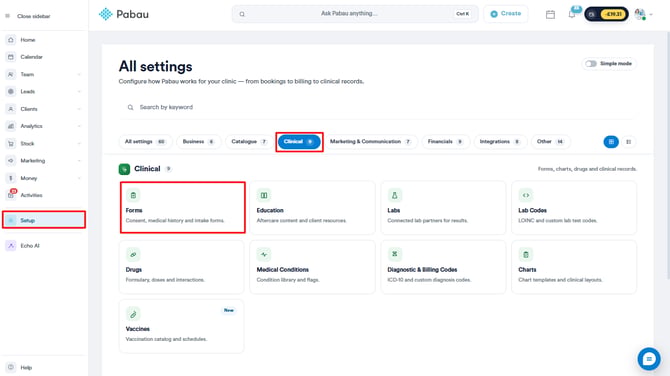Click 'Formulary, doses and interactions' text
Viewport: 670px width, 376px height.
pyautogui.click(x=165, y=280)
